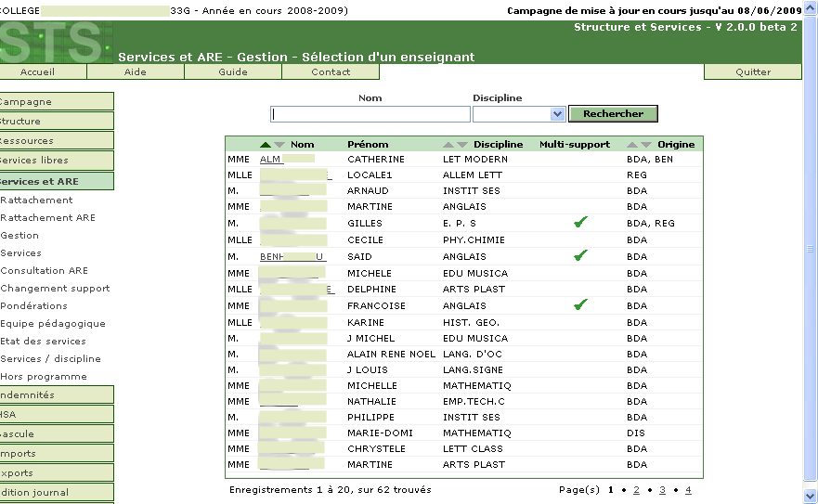
Task: Click ALAIN RENE NOEL first name cell
Action: pyautogui.click(x=391, y=355)
